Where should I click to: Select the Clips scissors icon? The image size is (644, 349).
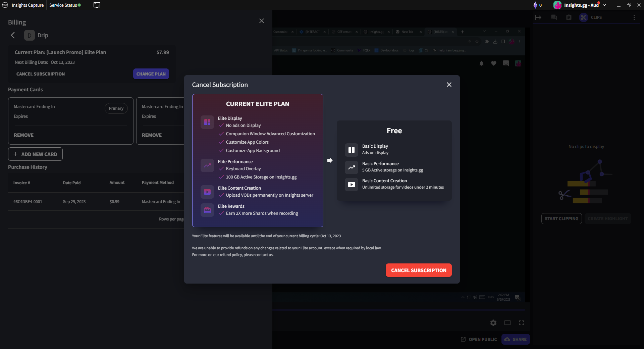[584, 17]
